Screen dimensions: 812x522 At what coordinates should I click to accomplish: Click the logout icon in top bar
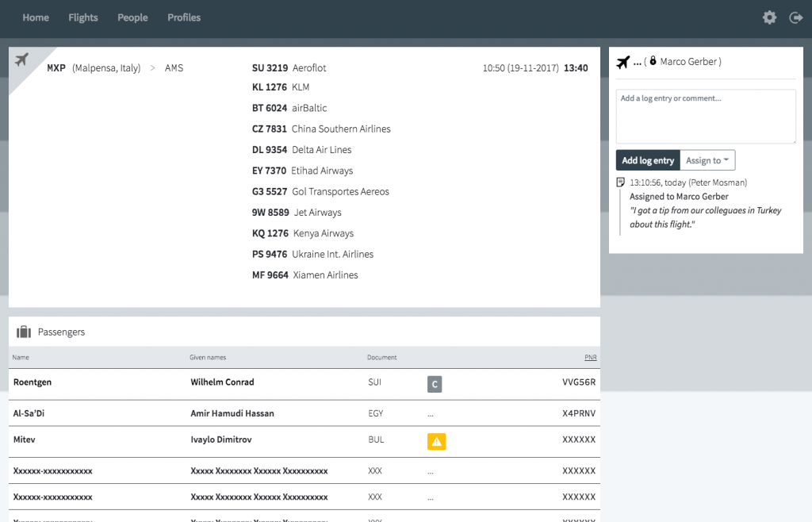(796, 17)
